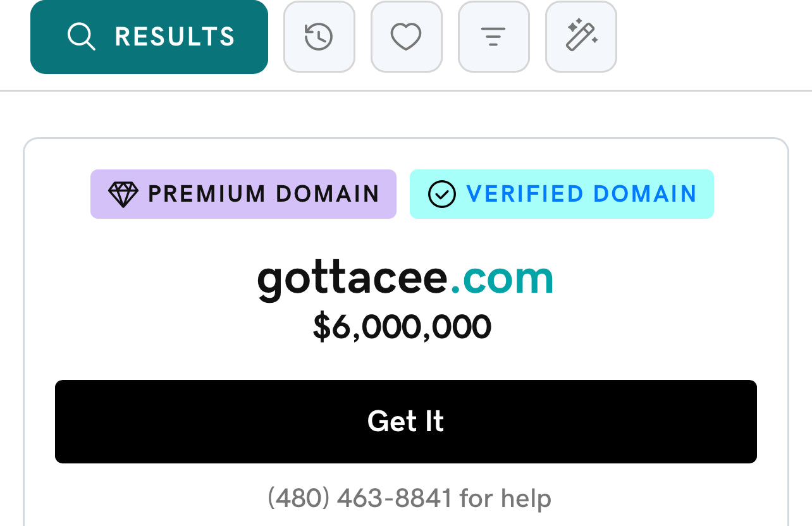Click the aqua verified badge background

562,194
